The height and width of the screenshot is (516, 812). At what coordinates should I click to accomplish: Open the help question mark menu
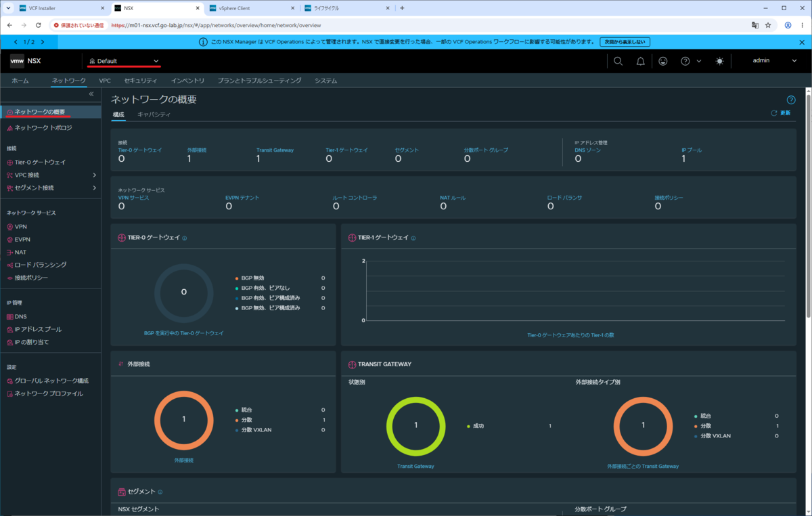coord(690,61)
